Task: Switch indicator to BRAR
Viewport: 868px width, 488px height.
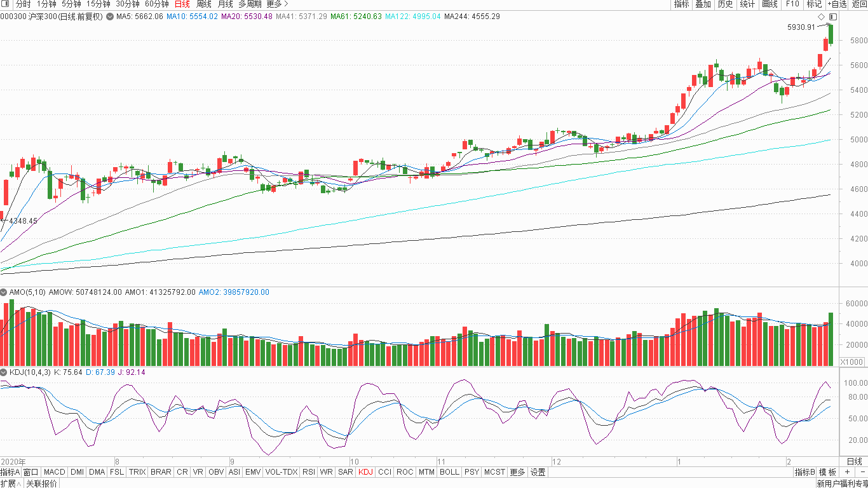Action: (x=161, y=472)
